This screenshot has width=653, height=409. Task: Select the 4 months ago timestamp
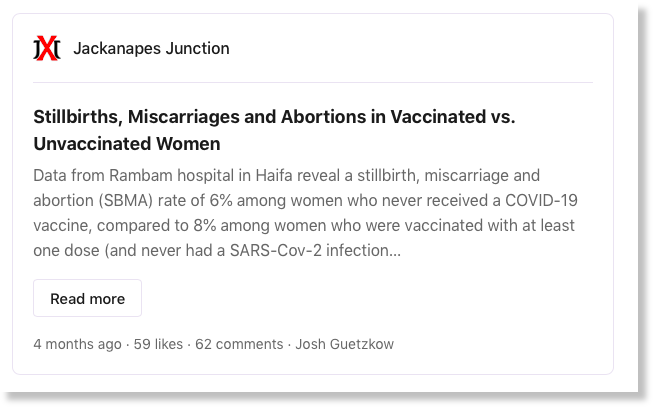[x=77, y=344]
